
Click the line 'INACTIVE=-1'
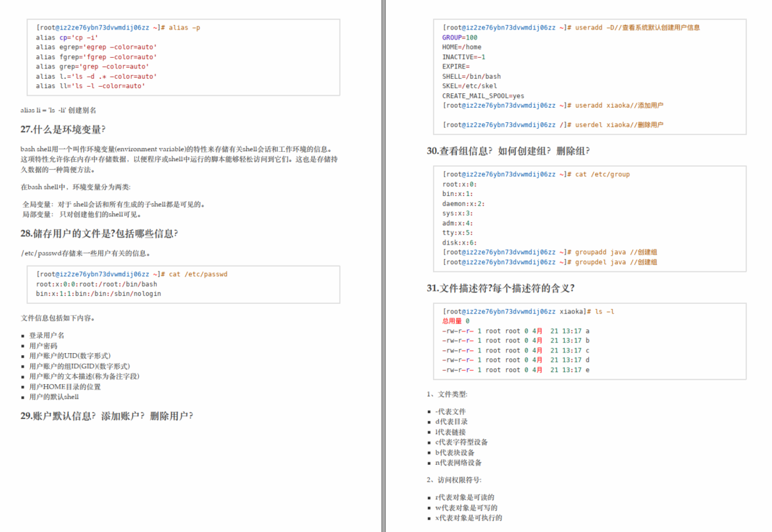[463, 57]
